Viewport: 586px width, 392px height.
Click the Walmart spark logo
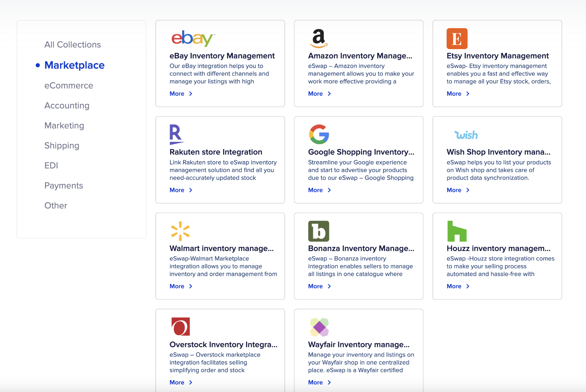pyautogui.click(x=180, y=231)
